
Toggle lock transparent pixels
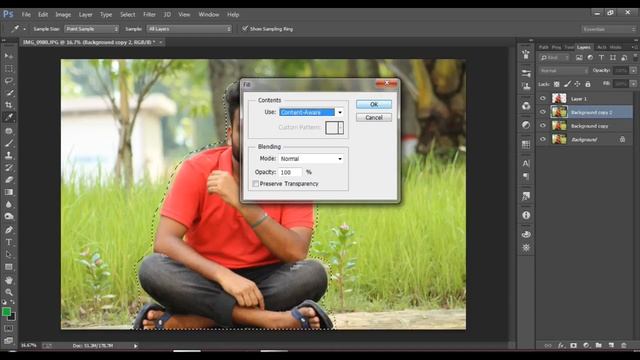pyautogui.click(x=556, y=84)
